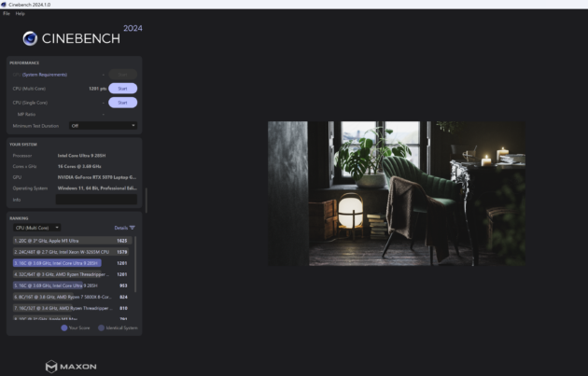Expand the Minimum Test Duration dropdown
This screenshot has height=376, width=588.
(103, 125)
